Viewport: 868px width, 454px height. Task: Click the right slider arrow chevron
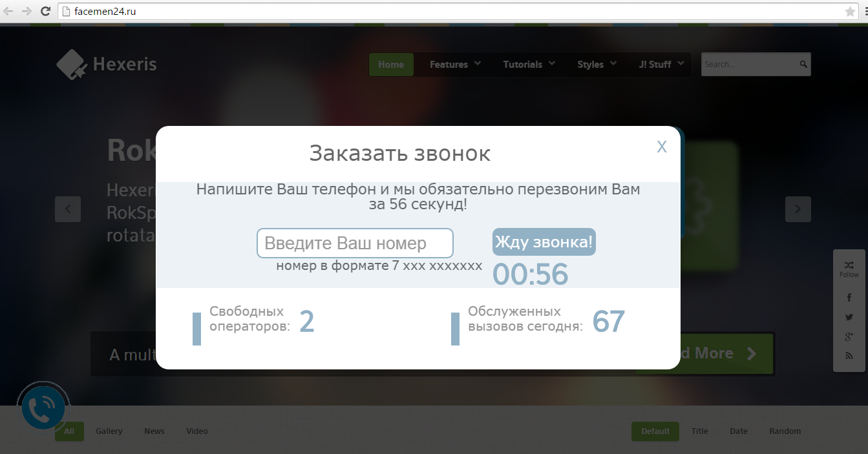tap(798, 209)
